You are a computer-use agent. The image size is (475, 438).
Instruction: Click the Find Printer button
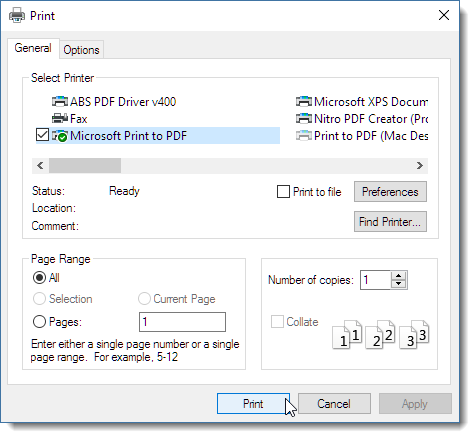pyautogui.click(x=390, y=221)
